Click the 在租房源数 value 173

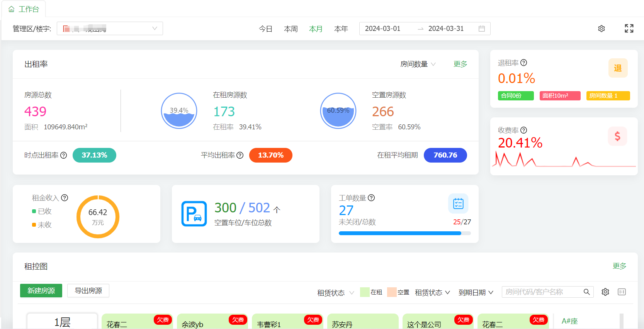[224, 112]
